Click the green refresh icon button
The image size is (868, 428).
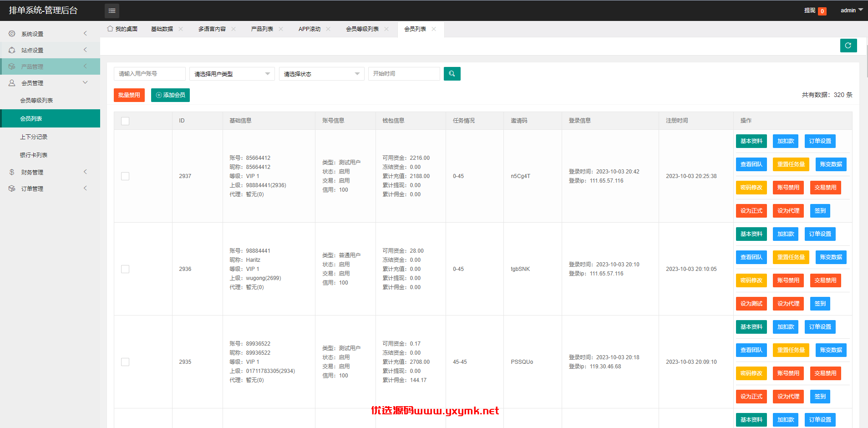click(x=848, y=46)
